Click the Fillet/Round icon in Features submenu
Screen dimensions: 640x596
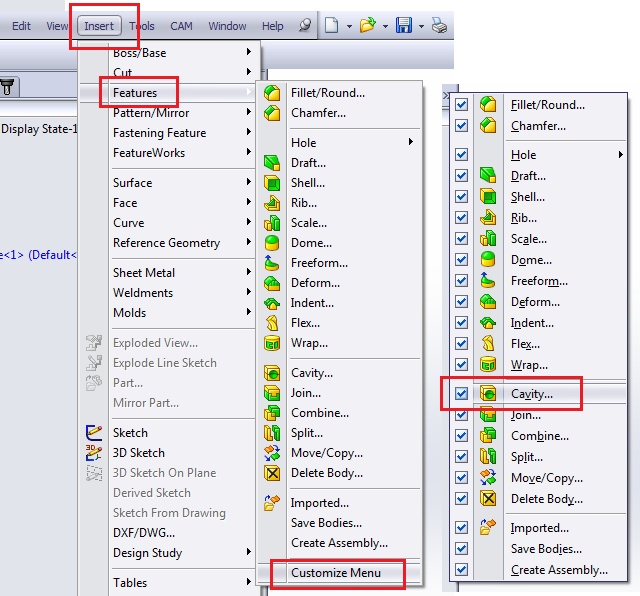pyautogui.click(x=272, y=93)
